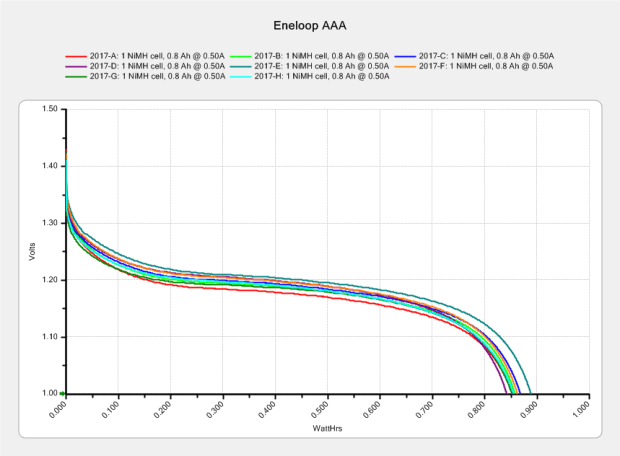The width and height of the screenshot is (620, 456).
Task: Click the 0.900 x-axis tick label
Action: (x=529, y=409)
